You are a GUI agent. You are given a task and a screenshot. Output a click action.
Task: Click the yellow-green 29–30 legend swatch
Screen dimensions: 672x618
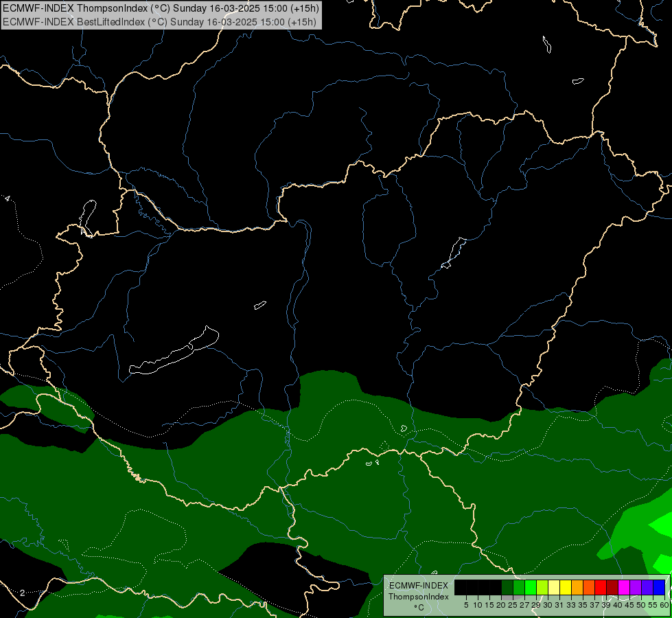[542, 587]
